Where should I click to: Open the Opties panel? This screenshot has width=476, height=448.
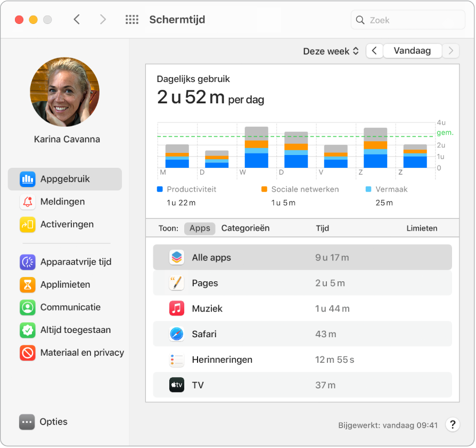point(54,421)
